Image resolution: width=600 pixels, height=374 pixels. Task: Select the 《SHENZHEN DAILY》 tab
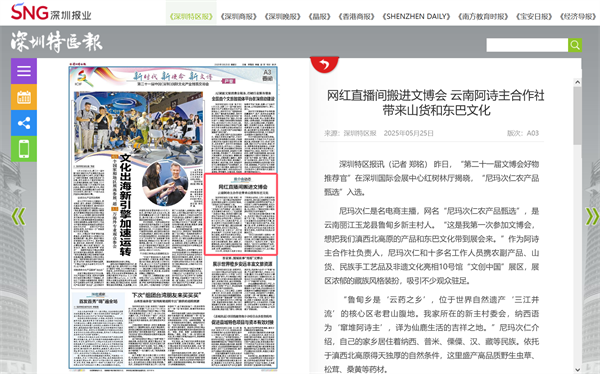[x=416, y=16]
